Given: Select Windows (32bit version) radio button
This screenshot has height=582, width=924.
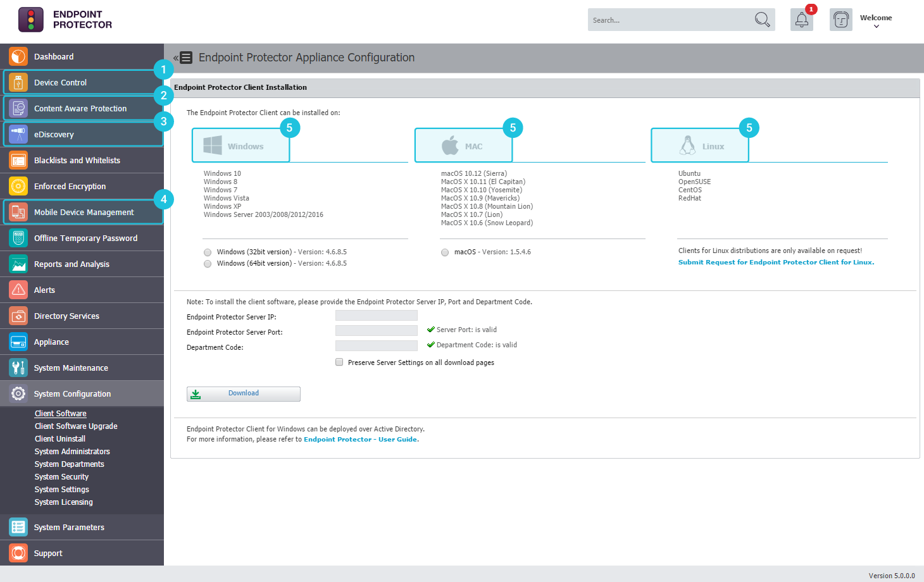Looking at the screenshot, I should coord(208,252).
